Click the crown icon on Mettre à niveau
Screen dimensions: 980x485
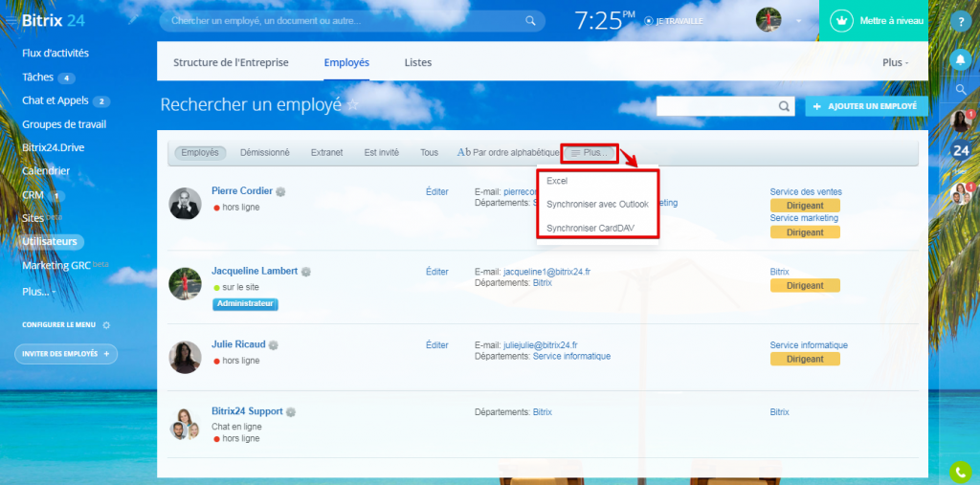pos(842,21)
